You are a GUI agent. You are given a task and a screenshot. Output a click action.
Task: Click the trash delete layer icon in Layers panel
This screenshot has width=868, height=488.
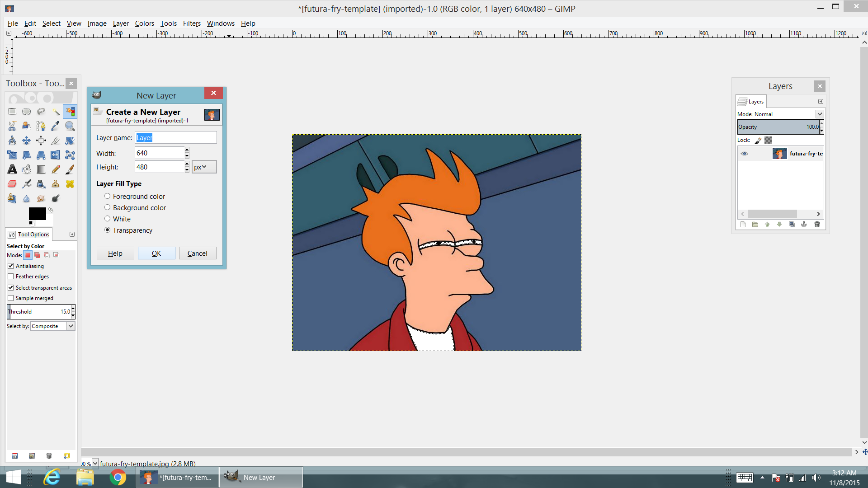(x=817, y=225)
